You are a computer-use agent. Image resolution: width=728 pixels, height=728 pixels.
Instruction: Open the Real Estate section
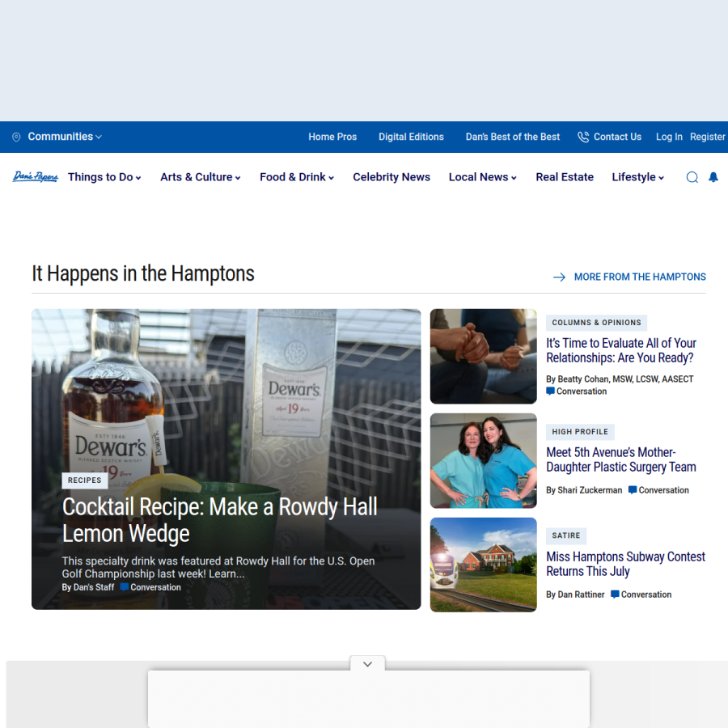(x=565, y=177)
